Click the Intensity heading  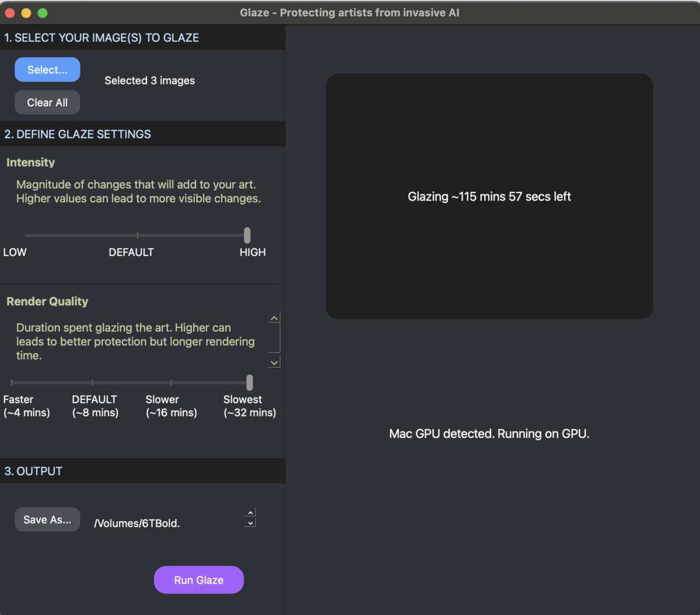[x=30, y=163]
